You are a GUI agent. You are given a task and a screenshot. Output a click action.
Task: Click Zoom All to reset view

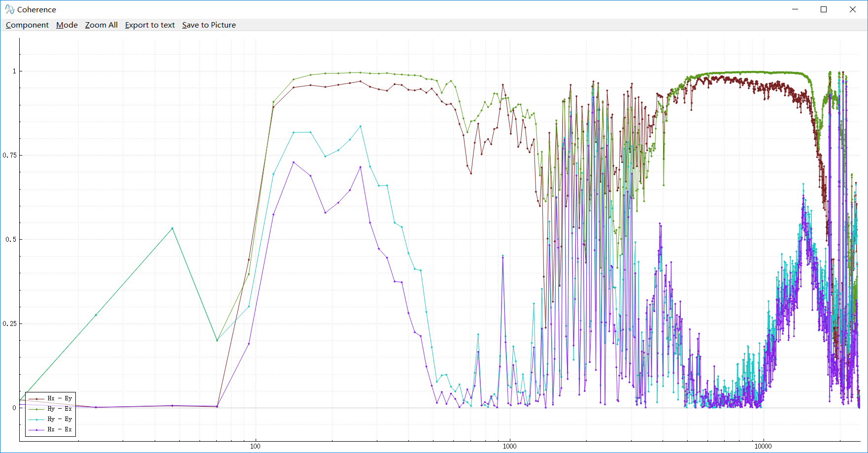101,25
